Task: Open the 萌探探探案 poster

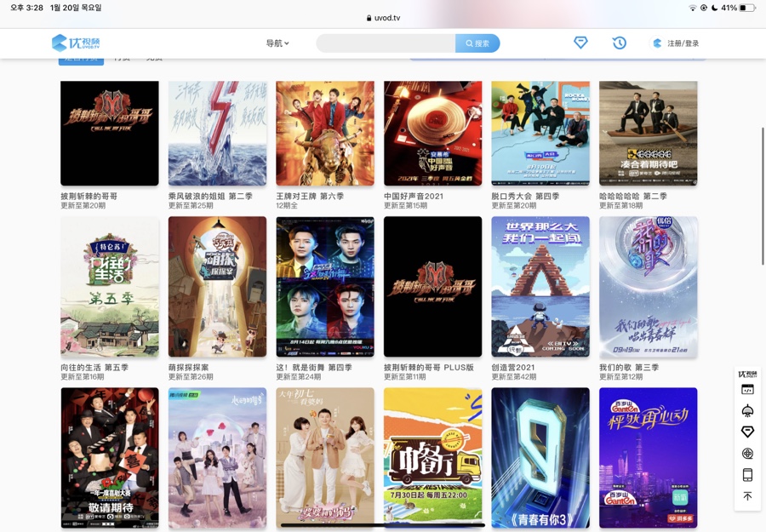Action: tap(217, 287)
